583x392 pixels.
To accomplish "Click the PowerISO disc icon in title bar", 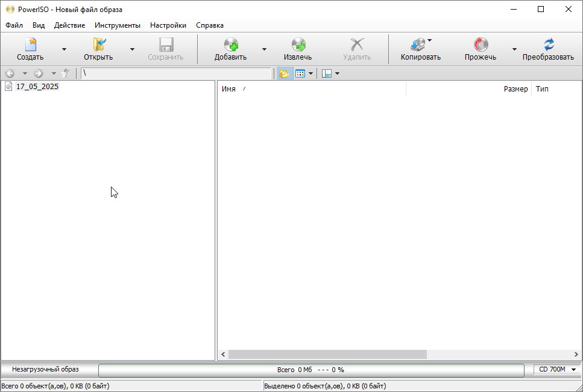I will tap(10, 9).
